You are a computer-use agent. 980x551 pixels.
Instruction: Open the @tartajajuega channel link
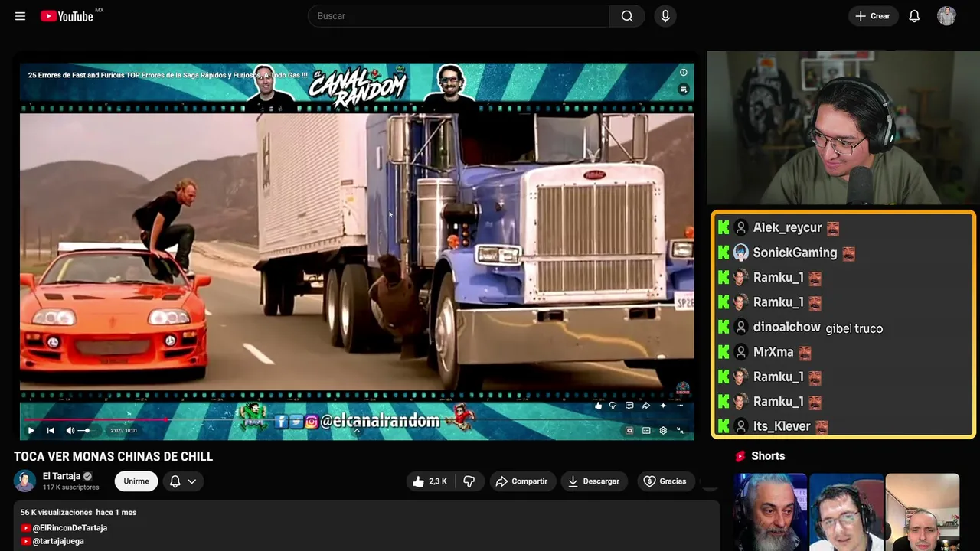click(x=58, y=541)
